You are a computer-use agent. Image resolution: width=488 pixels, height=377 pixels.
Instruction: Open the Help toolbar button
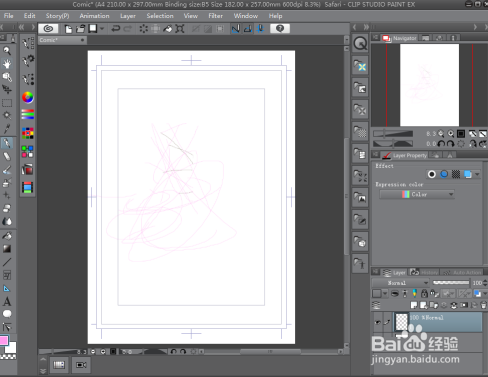(x=280, y=29)
